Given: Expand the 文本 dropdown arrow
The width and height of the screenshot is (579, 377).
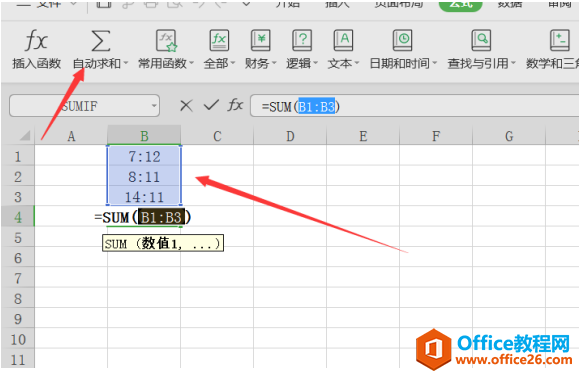Looking at the screenshot, I should coord(357,64).
